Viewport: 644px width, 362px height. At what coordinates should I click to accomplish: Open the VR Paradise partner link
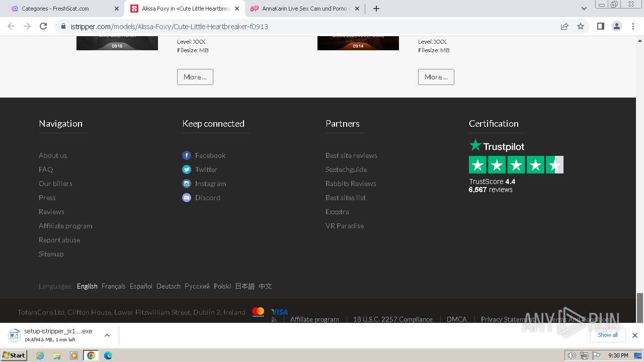(345, 226)
